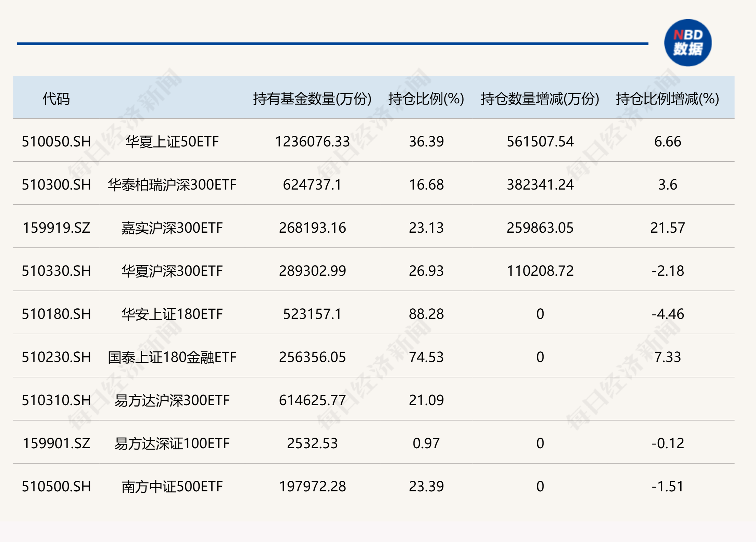Click the value 289302.99
This screenshot has height=542, width=756.
[x=312, y=271]
